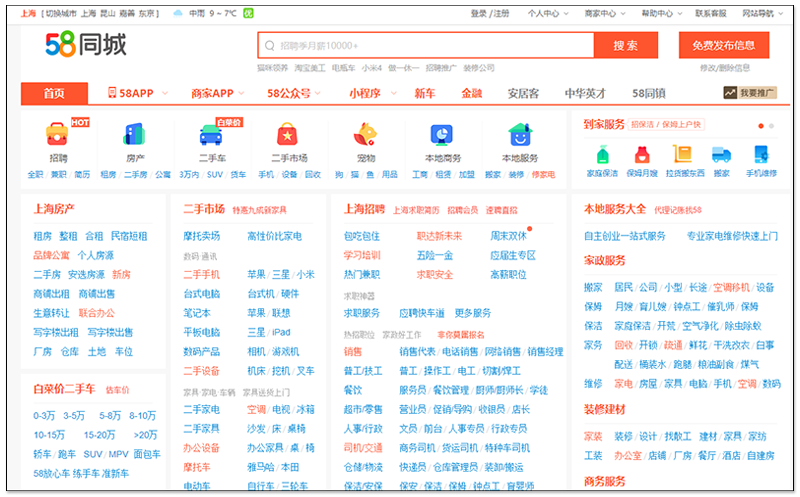Open the 金融 nav item
The image size is (800, 497).
pyautogui.click(x=471, y=93)
